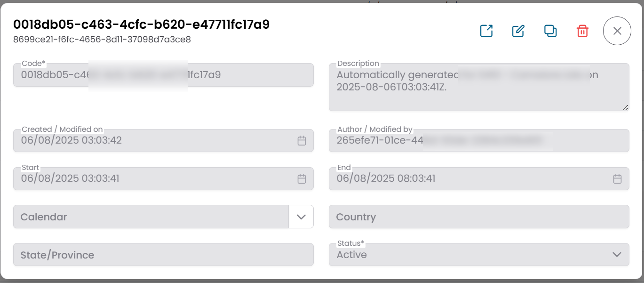Screen dimensions: 644x283
Task: Open the Start date calendar picker
Action: click(x=302, y=179)
